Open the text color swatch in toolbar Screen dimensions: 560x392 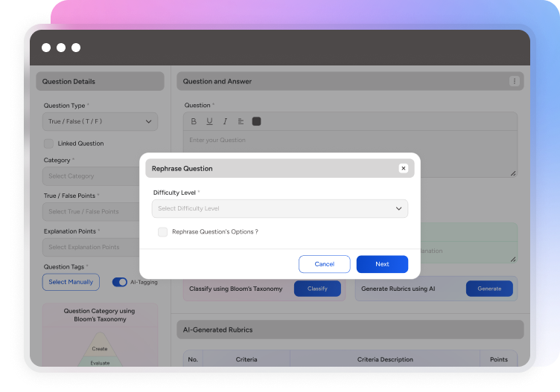[256, 121]
